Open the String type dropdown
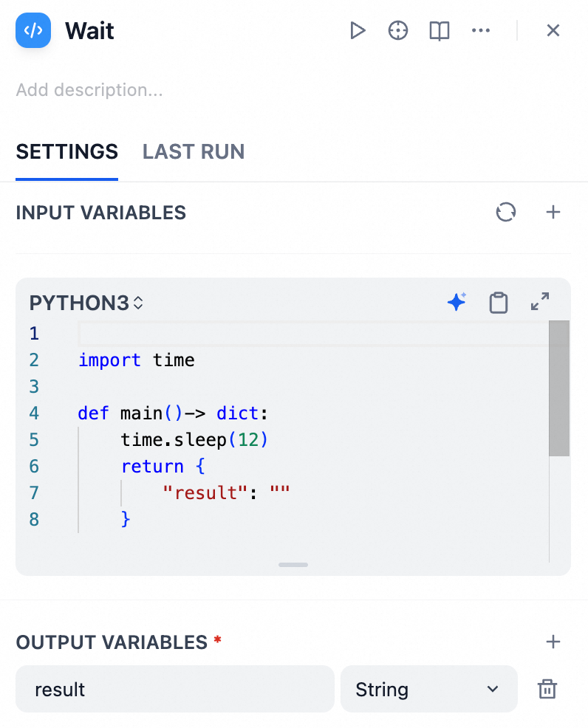The height and width of the screenshot is (728, 588). 428,689
